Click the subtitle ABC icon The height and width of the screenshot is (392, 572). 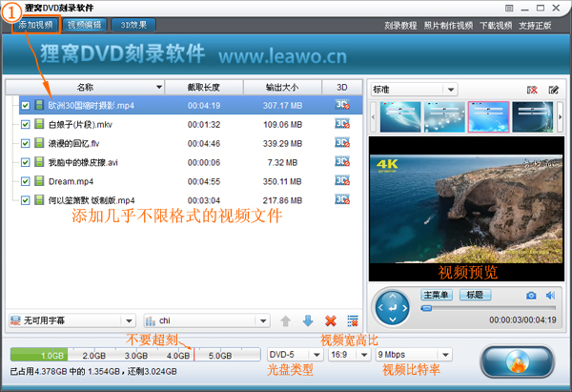pos(15,320)
